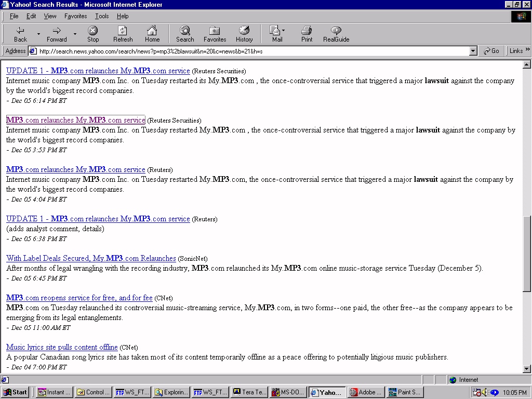Image resolution: width=532 pixels, height=399 pixels.
Task: Open the visited Reuters Securities 'MP3.com relaunches' link
Action: (76, 120)
